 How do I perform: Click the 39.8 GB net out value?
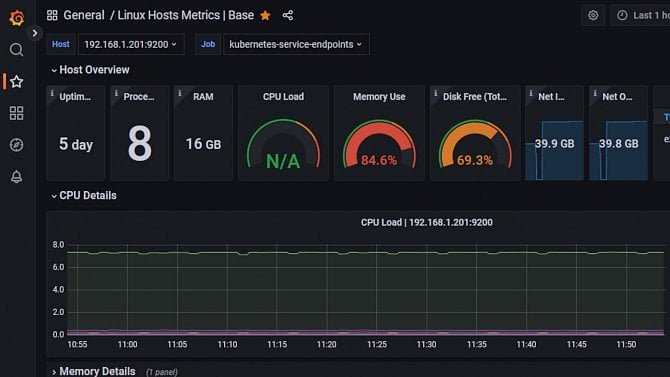pyautogui.click(x=618, y=144)
